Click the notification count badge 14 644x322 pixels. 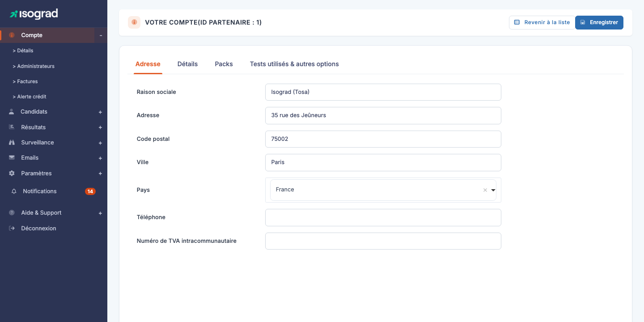pos(90,191)
